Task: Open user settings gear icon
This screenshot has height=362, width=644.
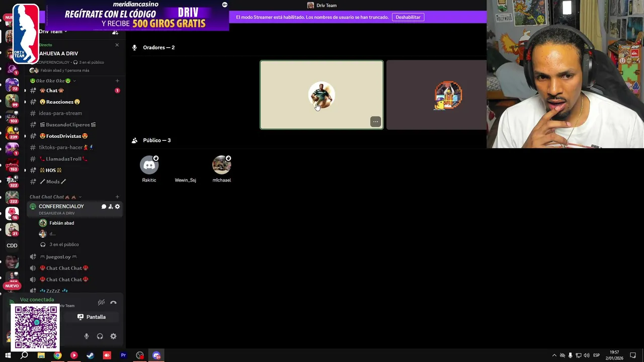Action: tap(113, 336)
